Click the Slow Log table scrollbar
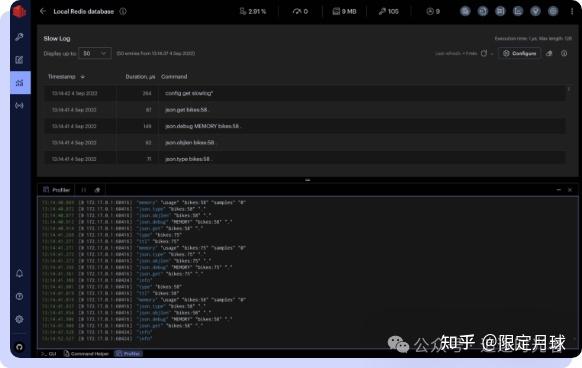Screen dimensions: 582x368 [569, 89]
